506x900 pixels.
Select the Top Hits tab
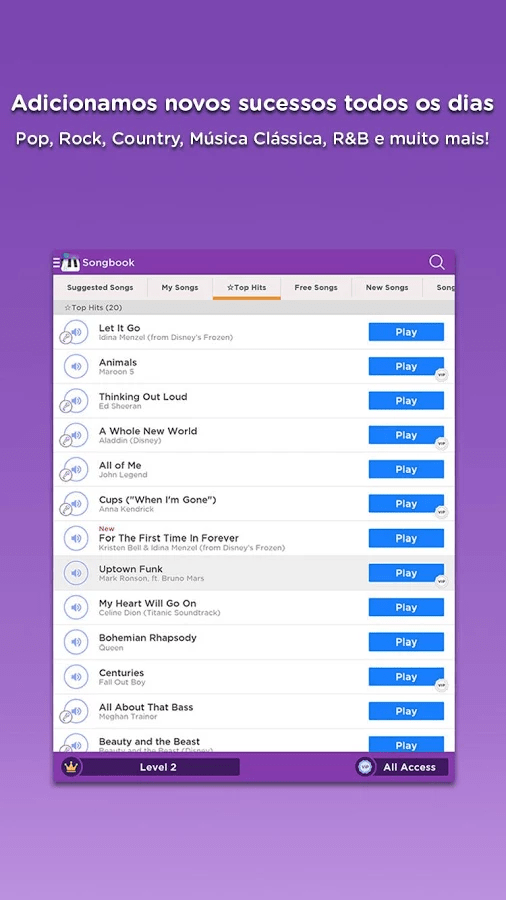(247, 288)
